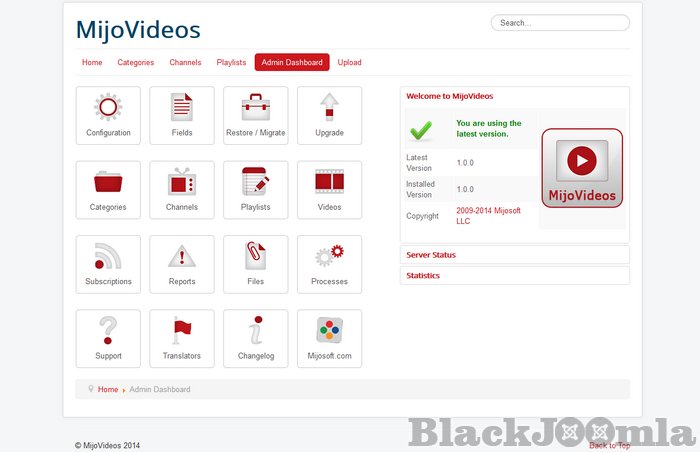Collapse the Welcome to MijoVideos panel
The height and width of the screenshot is (452, 700).
click(x=449, y=96)
